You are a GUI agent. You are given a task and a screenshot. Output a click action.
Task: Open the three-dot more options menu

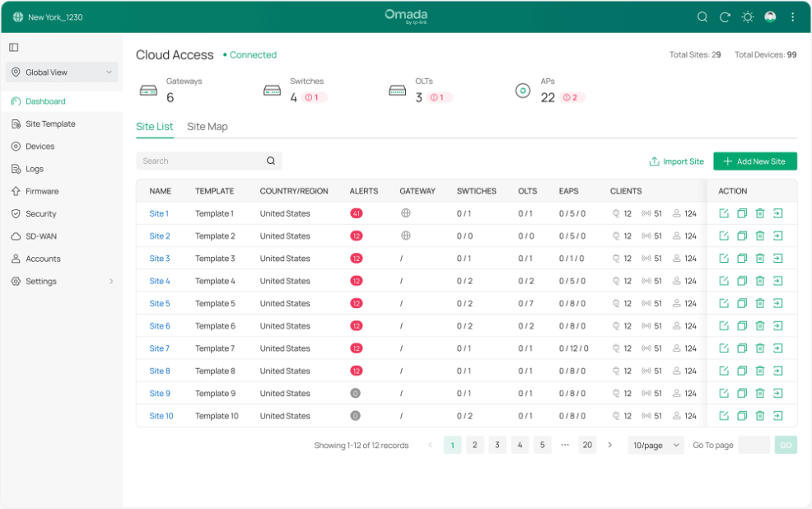tap(793, 16)
